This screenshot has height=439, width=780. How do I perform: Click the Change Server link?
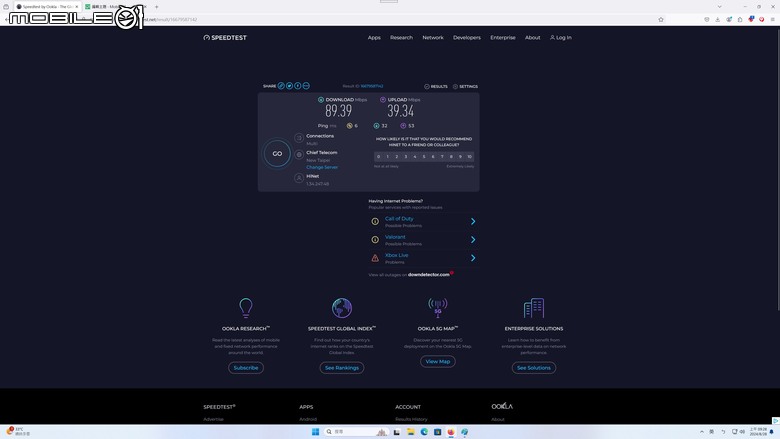322,168
